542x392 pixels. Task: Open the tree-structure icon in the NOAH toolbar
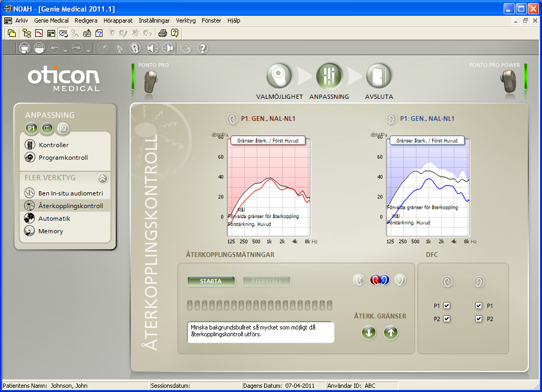tap(27, 33)
